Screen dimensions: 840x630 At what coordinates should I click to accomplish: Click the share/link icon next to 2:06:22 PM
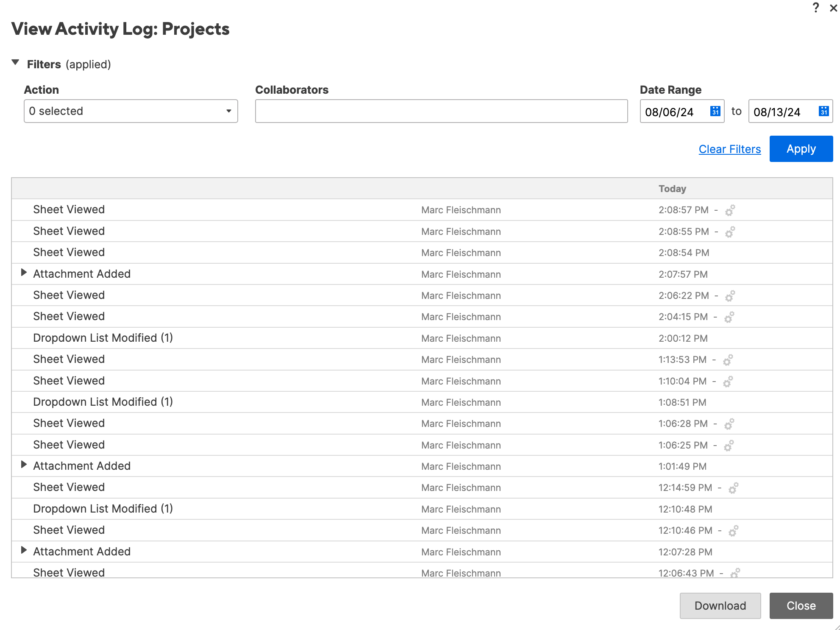coord(729,295)
